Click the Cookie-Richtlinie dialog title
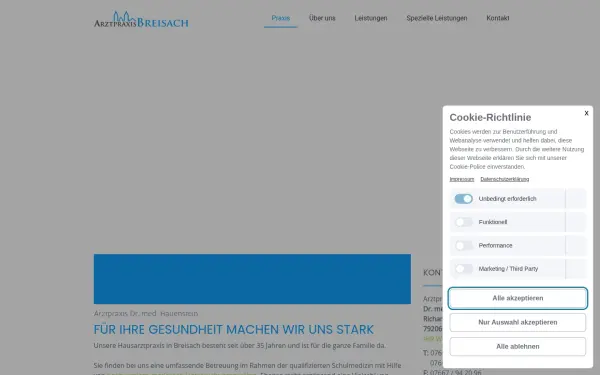The height and width of the screenshot is (375, 600). coord(490,117)
